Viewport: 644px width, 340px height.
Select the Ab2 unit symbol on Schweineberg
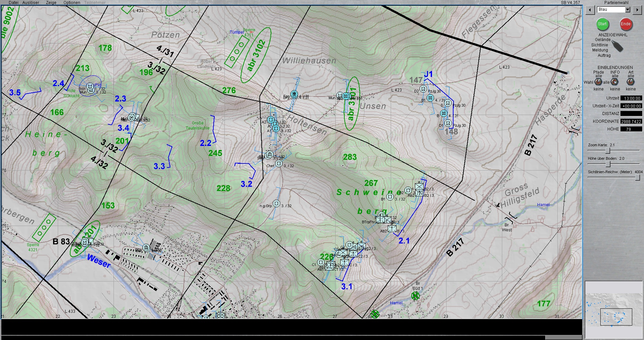click(x=392, y=229)
